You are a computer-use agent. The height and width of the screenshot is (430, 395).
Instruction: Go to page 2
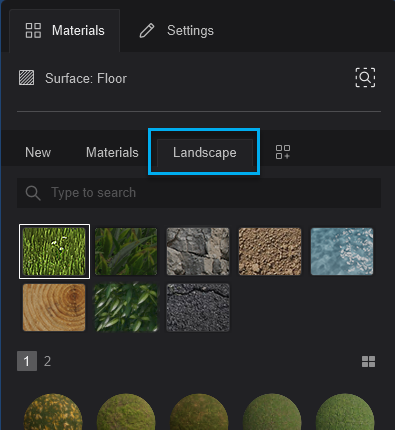(47, 361)
